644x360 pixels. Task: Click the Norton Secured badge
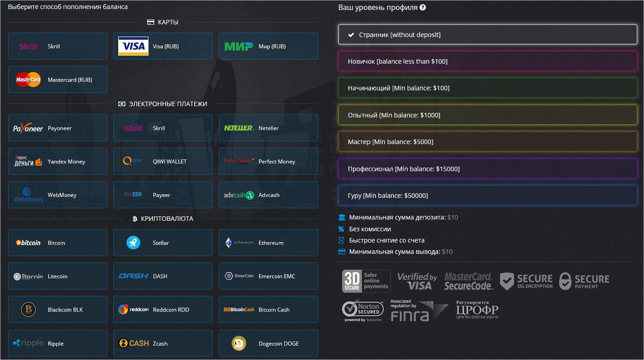coord(362,310)
